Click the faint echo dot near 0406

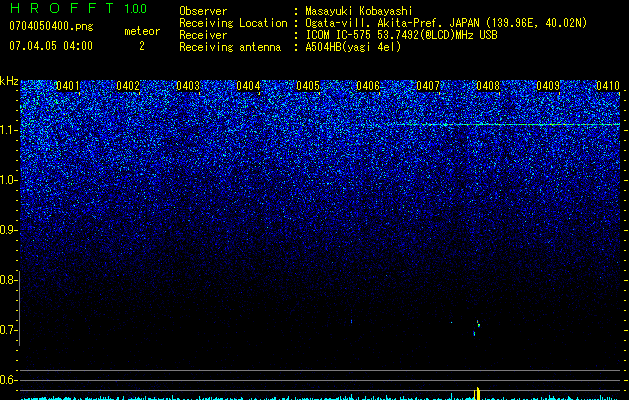351,321
